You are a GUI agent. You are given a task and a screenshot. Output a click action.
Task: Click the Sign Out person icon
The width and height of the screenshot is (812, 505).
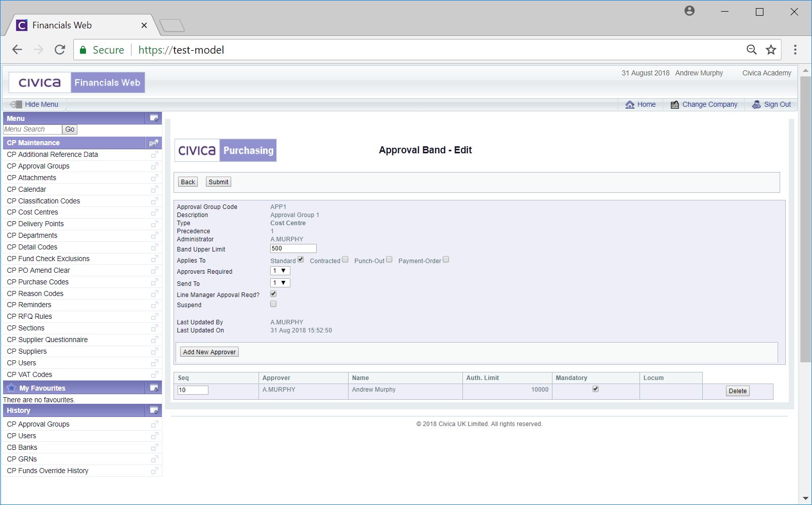coord(756,105)
